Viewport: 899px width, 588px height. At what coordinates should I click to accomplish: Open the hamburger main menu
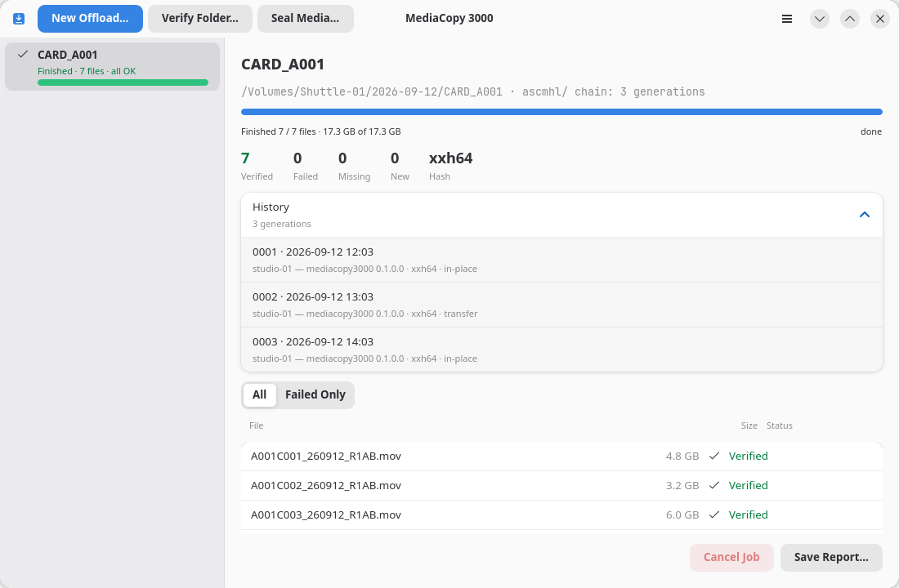pos(786,19)
